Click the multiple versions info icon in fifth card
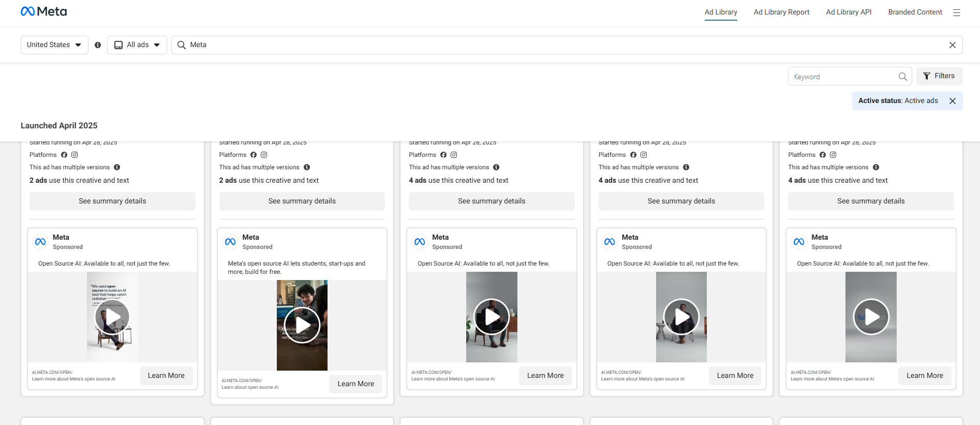980x425 pixels. (876, 167)
